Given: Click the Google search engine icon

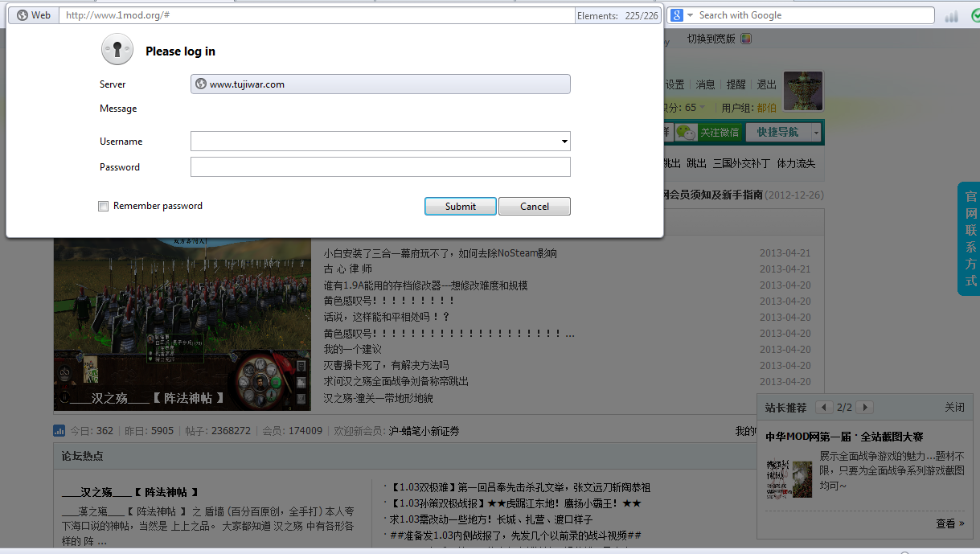Looking at the screenshot, I should tap(677, 15).
